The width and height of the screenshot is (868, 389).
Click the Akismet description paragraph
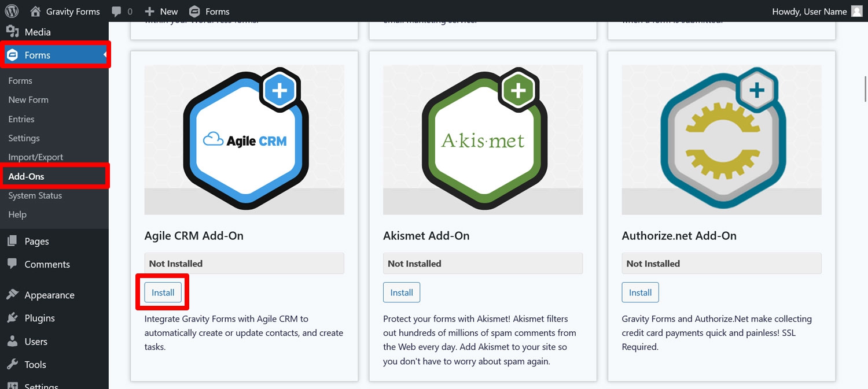[479, 340]
